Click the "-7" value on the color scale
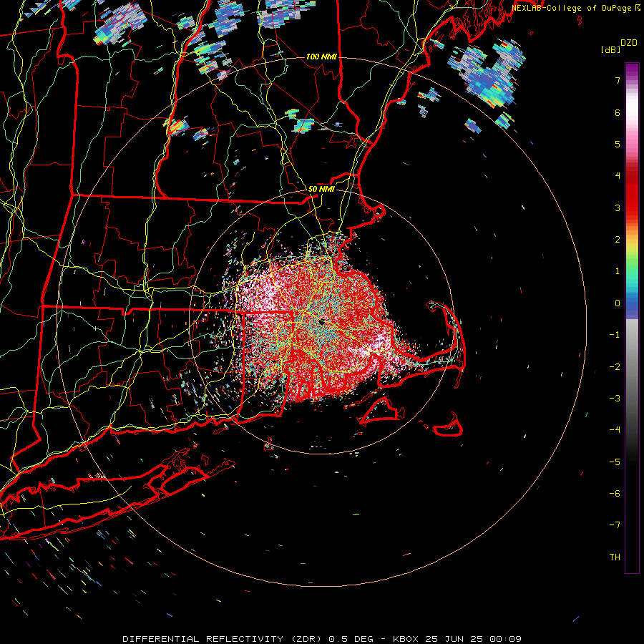This screenshot has height=644, width=644. 615,525
